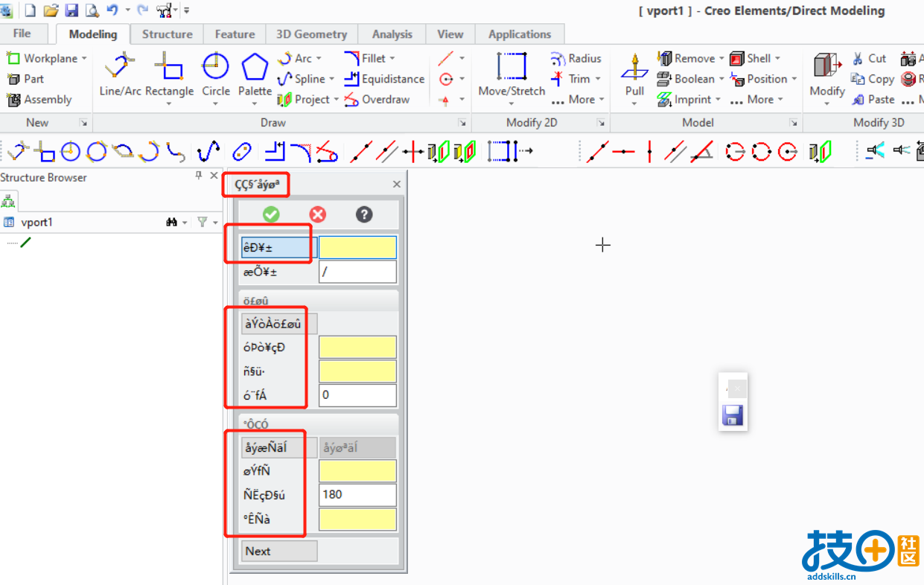Viewport: 924px width, 585px height.
Task: Expand the Workplane dropdown
Action: coord(84,58)
